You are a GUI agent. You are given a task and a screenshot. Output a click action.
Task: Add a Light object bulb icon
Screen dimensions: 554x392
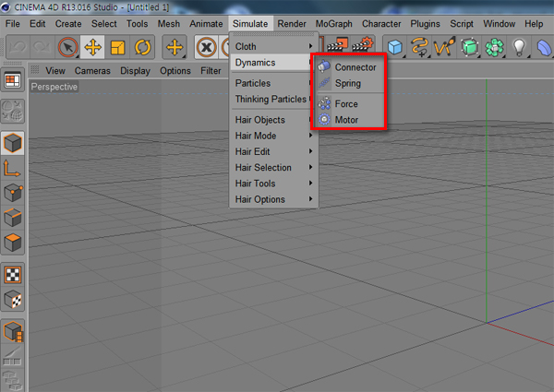click(x=519, y=47)
